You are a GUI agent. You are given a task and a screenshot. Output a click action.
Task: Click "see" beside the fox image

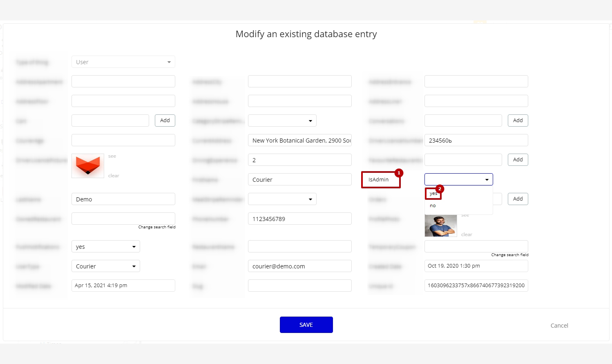(x=112, y=156)
